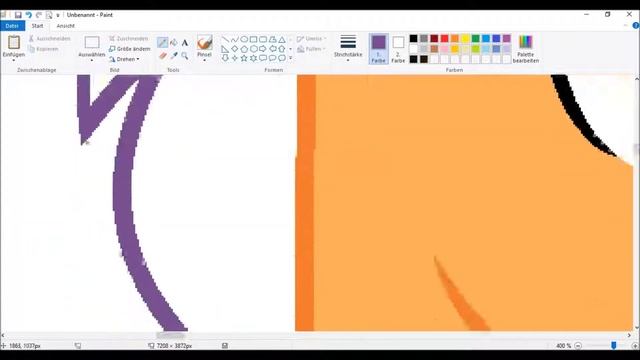Image resolution: width=640 pixels, height=360 pixels.
Task: Choose the rounded rectangle shape
Action: pos(263,40)
